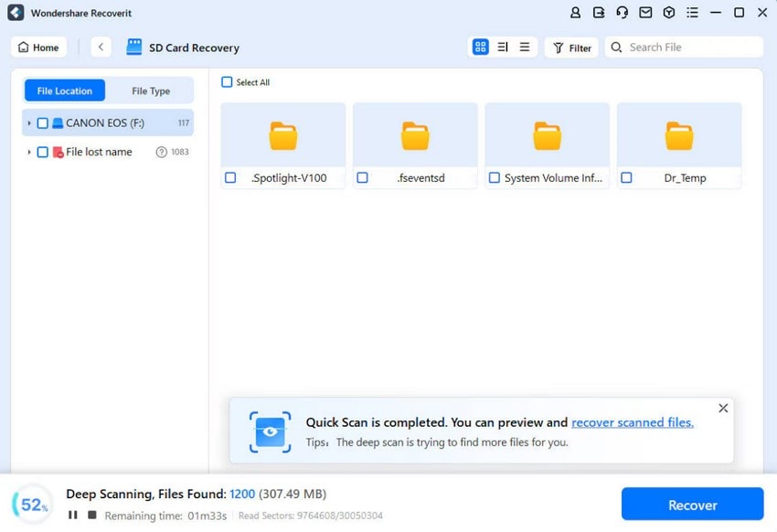Click the CANON EOS drive icon
The image size is (777, 532).
58,122
